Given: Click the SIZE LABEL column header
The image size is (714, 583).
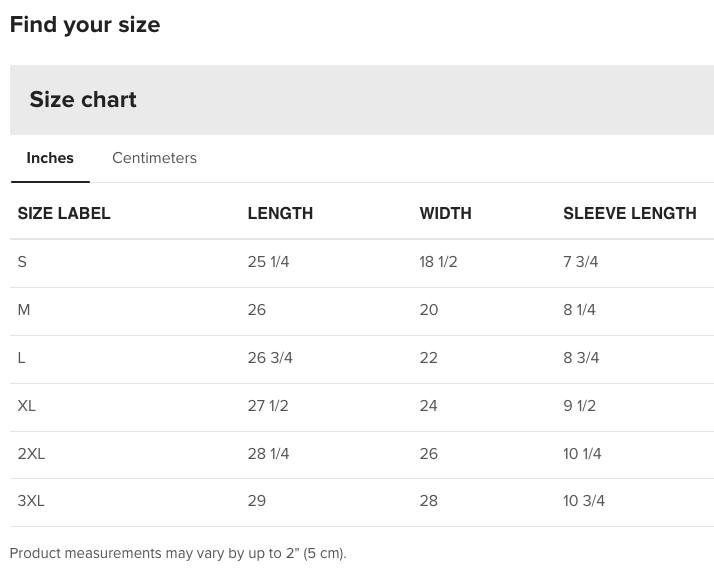Looking at the screenshot, I should pyautogui.click(x=64, y=213).
